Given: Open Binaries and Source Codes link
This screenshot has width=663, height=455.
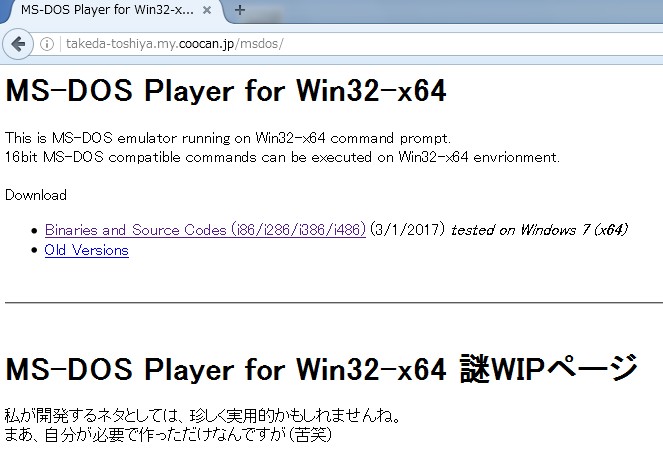Looking at the screenshot, I should pyautogui.click(x=205, y=230).
